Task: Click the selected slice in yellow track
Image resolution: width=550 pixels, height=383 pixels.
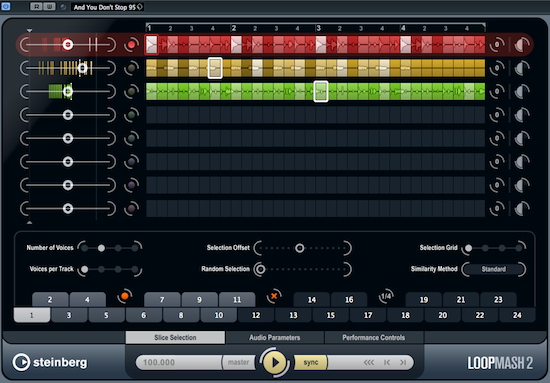Action: tap(215, 68)
